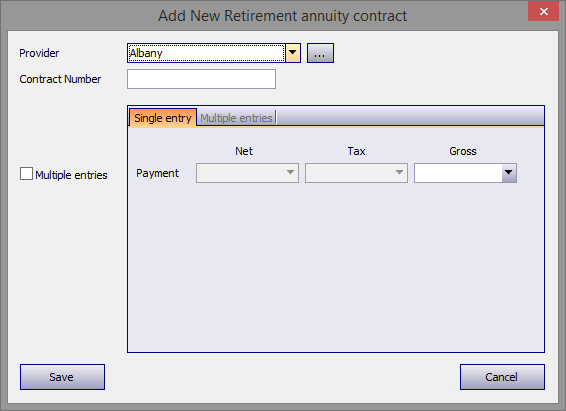Open the Provider dropdown arrow
The height and width of the screenshot is (411, 566).
pyautogui.click(x=293, y=53)
